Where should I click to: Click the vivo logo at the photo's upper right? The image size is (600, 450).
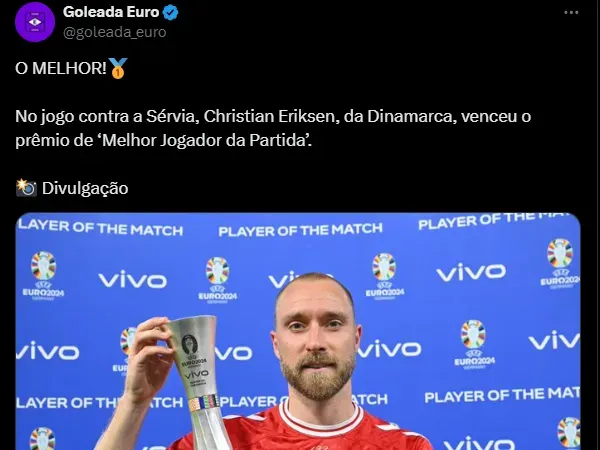click(471, 272)
